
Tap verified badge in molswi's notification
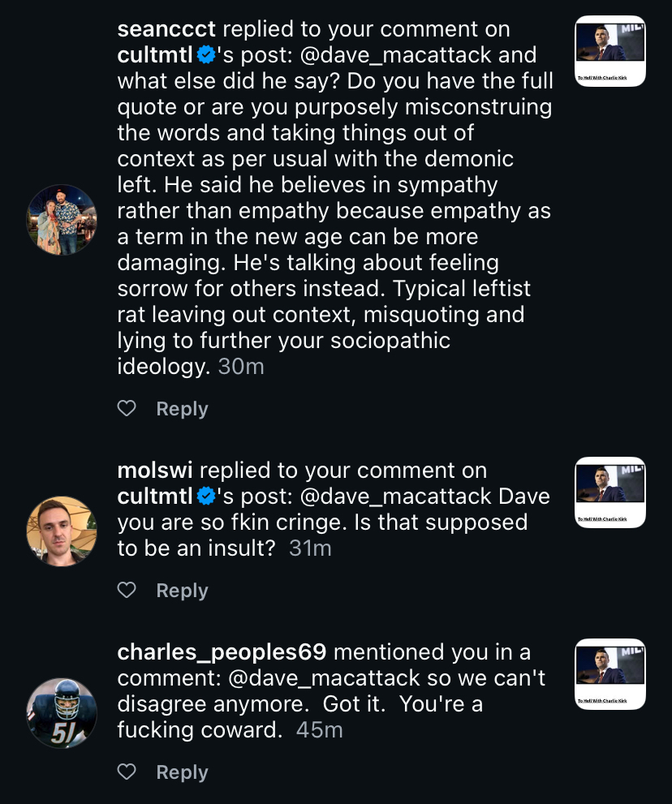pyautogui.click(x=206, y=497)
